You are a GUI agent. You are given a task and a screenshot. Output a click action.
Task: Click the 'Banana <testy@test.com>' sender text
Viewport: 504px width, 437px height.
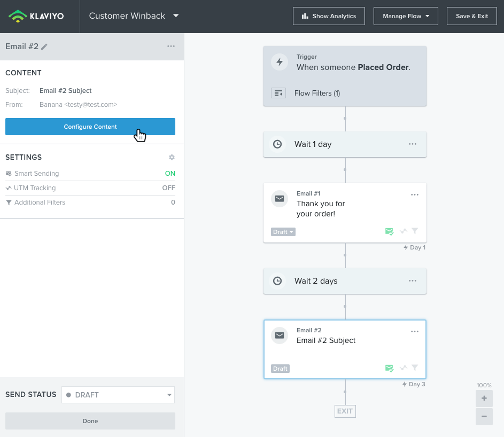click(x=79, y=104)
